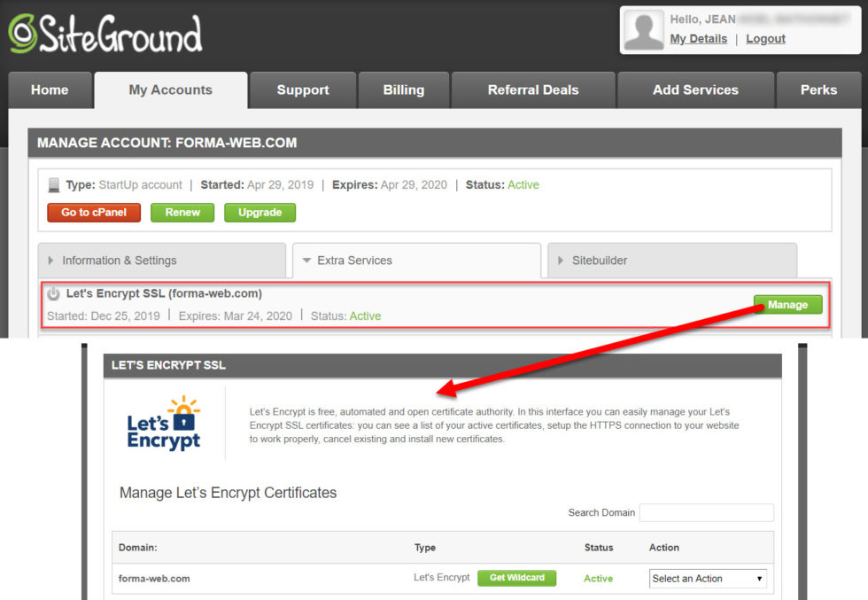Click the user avatar picture

(x=643, y=30)
